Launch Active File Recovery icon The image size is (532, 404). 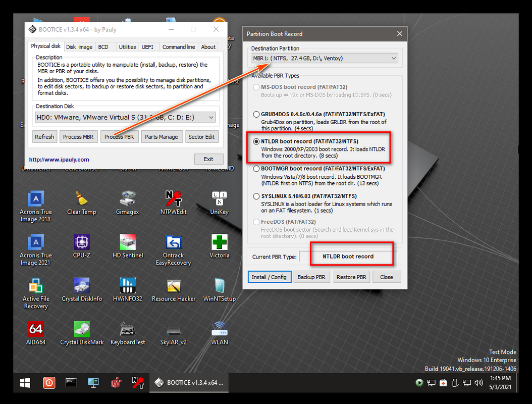(x=36, y=294)
